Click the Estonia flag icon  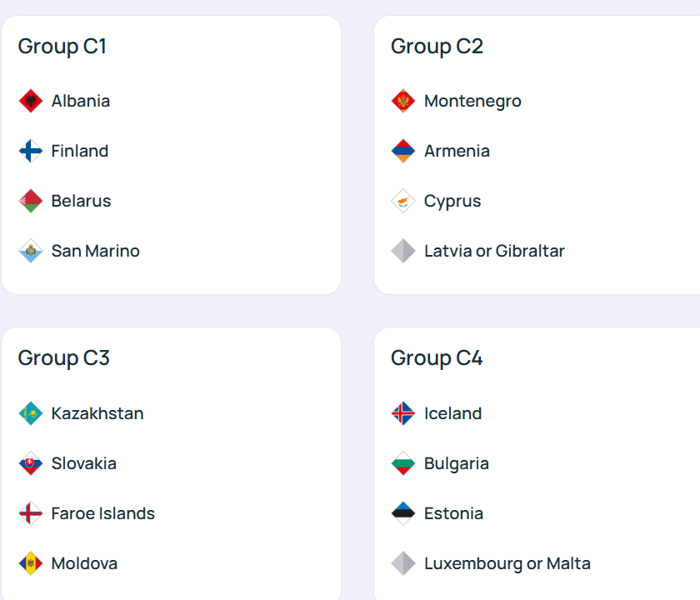(403, 513)
